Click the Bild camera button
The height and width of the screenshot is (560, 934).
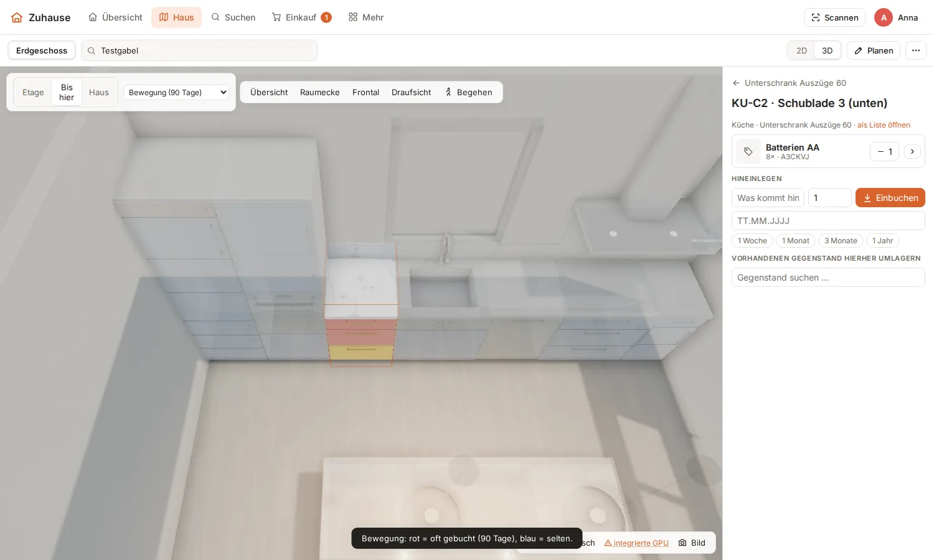pyautogui.click(x=692, y=543)
